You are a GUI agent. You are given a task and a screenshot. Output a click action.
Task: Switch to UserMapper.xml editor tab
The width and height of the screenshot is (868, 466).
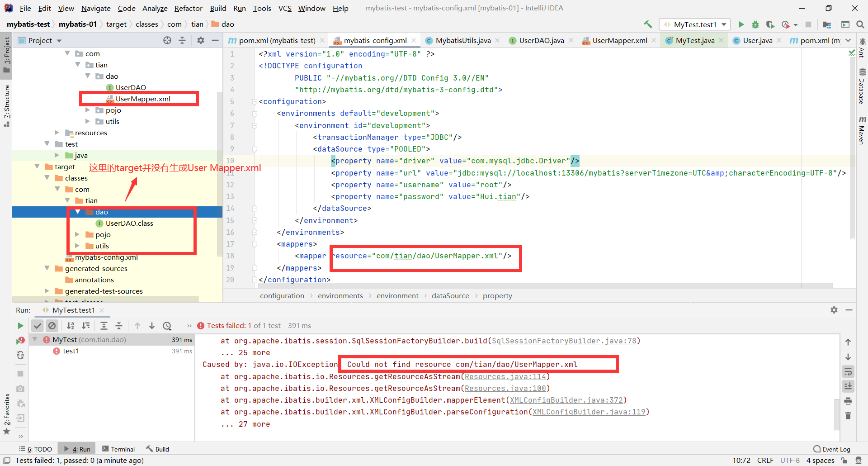point(619,40)
